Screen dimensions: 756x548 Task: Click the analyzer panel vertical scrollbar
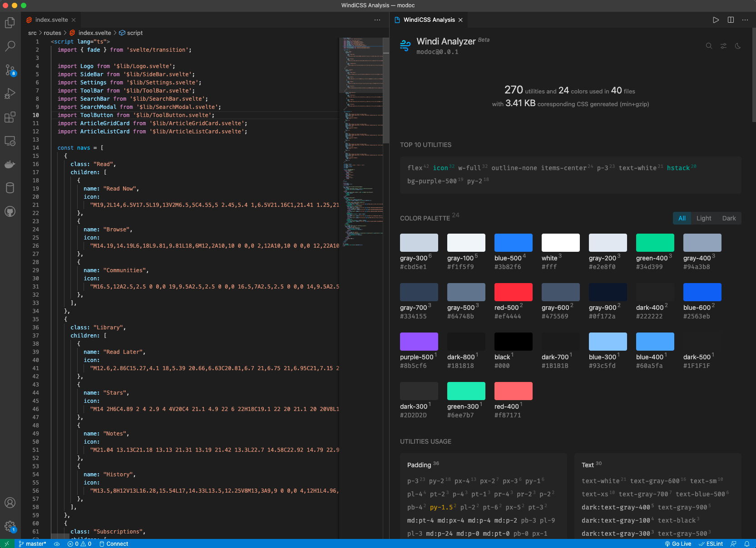(754, 75)
